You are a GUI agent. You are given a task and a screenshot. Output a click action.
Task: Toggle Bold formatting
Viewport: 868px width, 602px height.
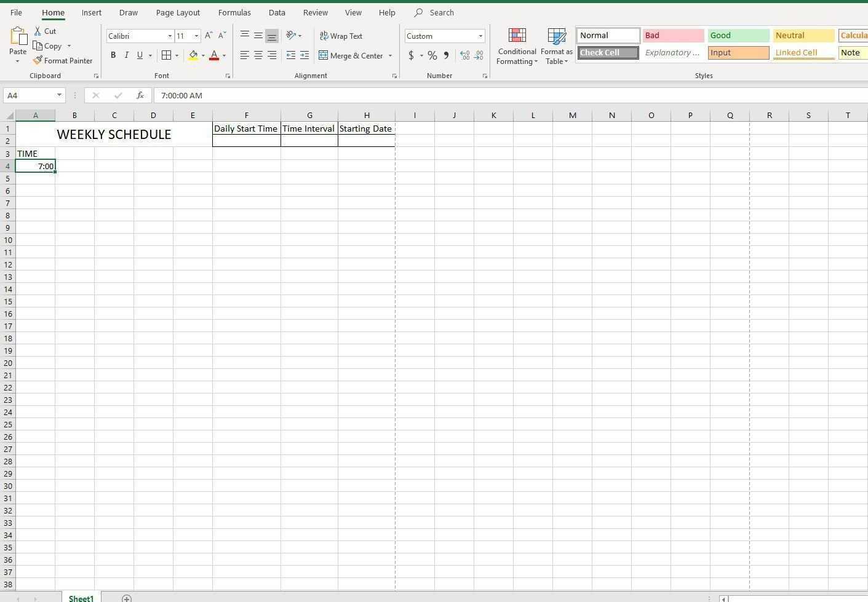[x=113, y=55]
